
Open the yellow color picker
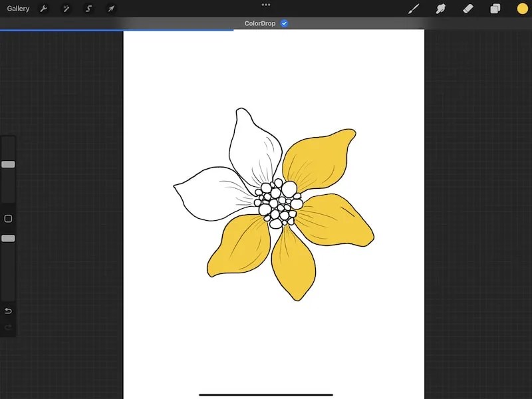[x=520, y=9]
